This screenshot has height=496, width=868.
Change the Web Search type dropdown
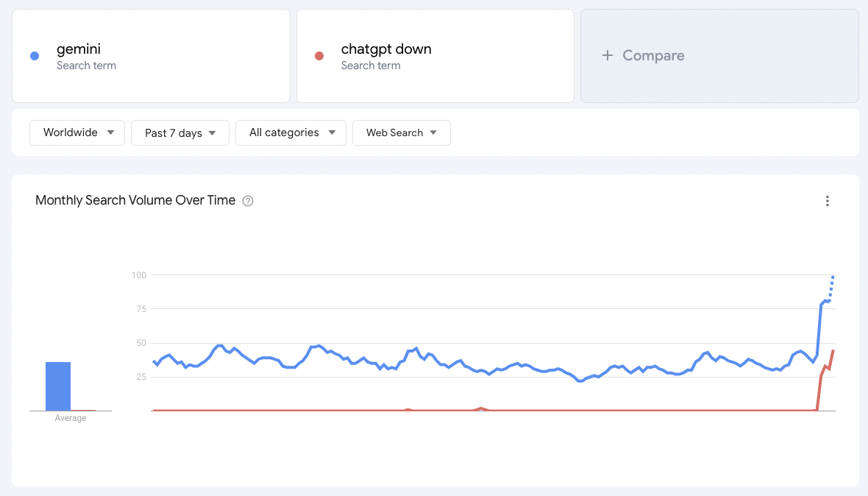402,132
